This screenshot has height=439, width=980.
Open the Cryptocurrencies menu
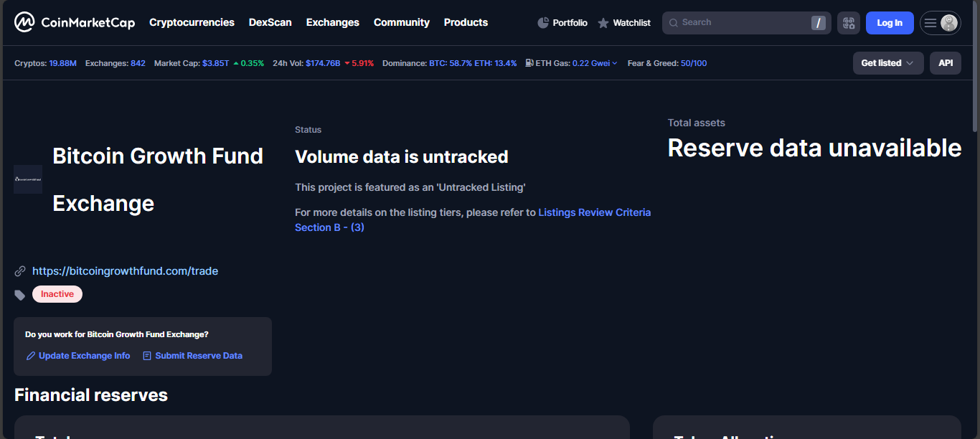coord(192,22)
